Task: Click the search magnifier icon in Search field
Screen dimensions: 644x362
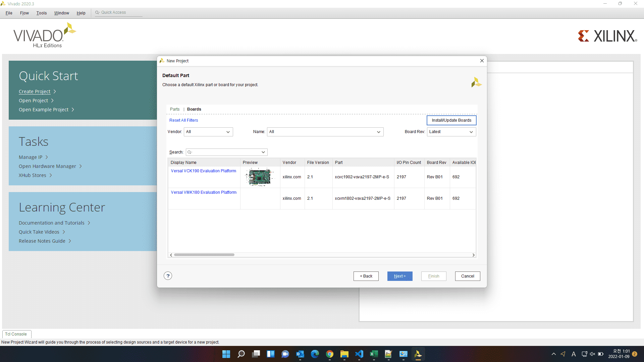Action: (x=190, y=152)
